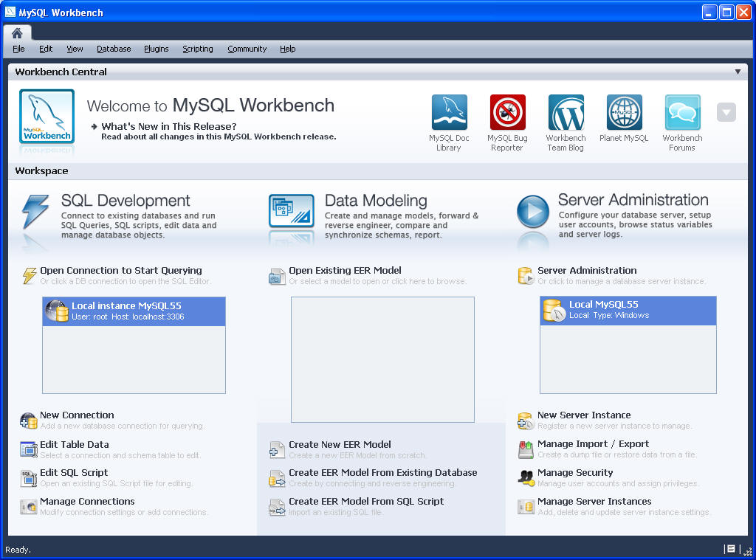This screenshot has height=560, width=756.
Task: Open the Scripting menu
Action: tap(198, 49)
